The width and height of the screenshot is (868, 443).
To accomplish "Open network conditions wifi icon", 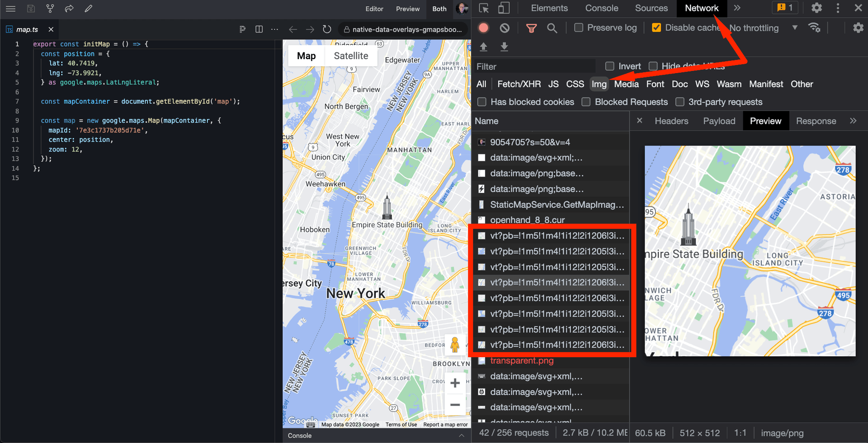I will (815, 28).
